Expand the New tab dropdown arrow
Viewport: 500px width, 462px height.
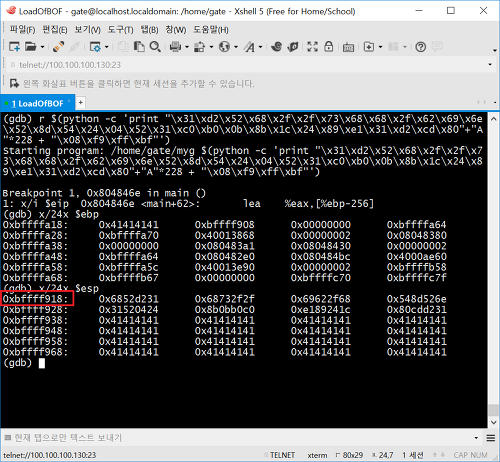380,47
